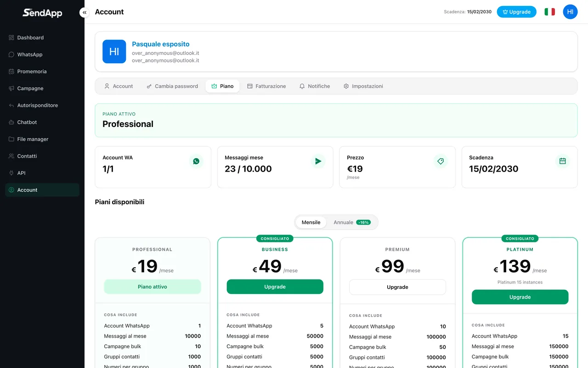Screen dimensions: 588x368
Task: Click the -16% discount badge
Action: [x=363, y=223]
